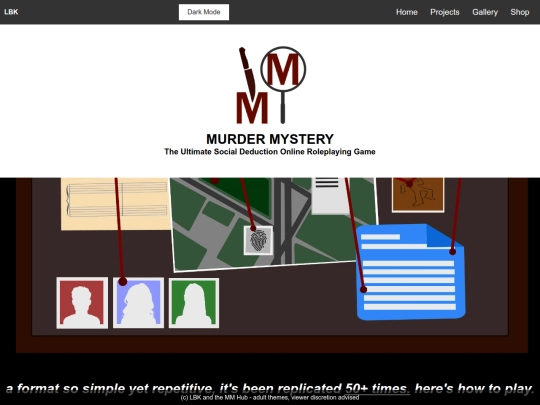Click the MURDER MYSTERY heading

click(270, 139)
